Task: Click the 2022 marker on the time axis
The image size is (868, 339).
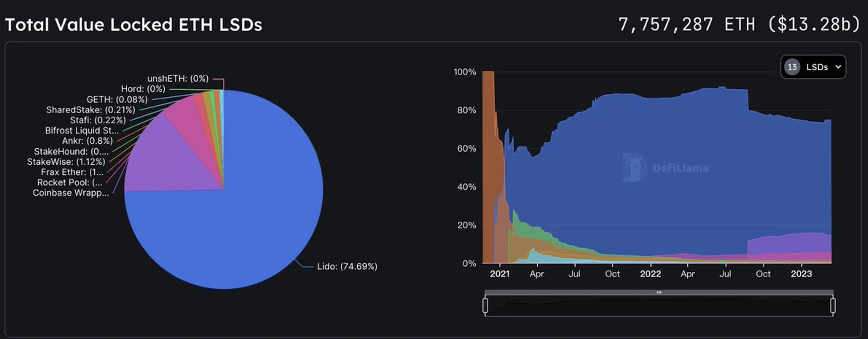Action: [x=650, y=274]
